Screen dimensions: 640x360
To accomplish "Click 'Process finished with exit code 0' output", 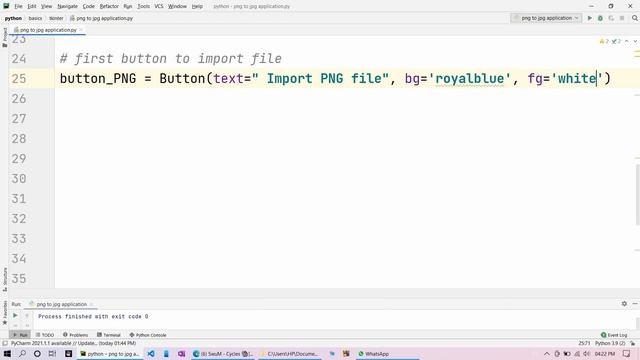I will pyautogui.click(x=93, y=316).
